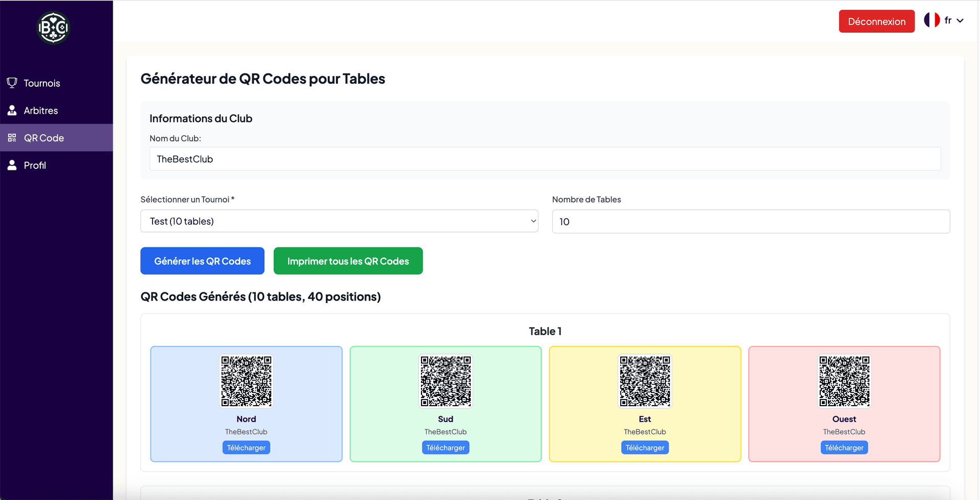Click the Sud QR code image
980x500 pixels.
[445, 381]
